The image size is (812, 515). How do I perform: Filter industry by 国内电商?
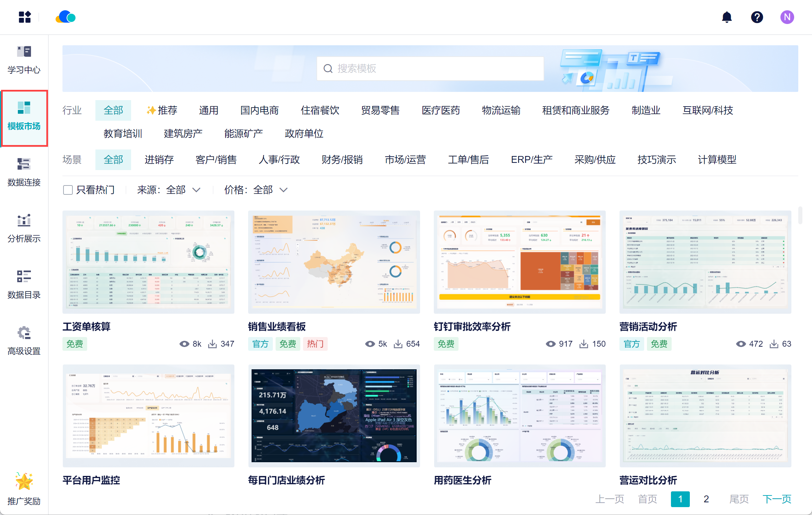[x=259, y=110]
